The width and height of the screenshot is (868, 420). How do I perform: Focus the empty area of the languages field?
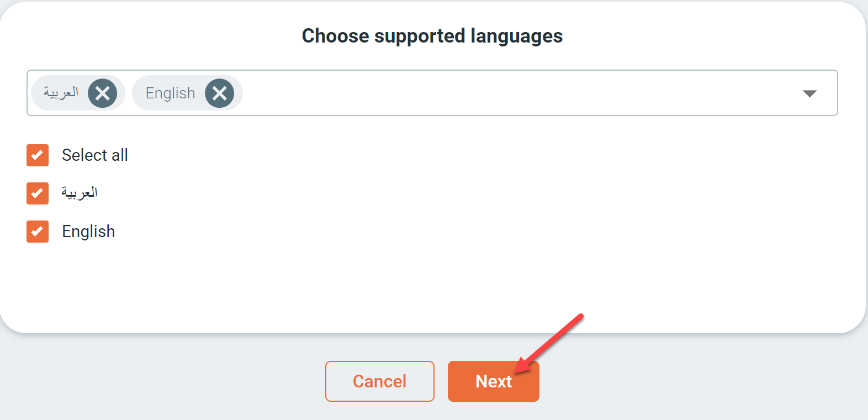click(x=519, y=93)
